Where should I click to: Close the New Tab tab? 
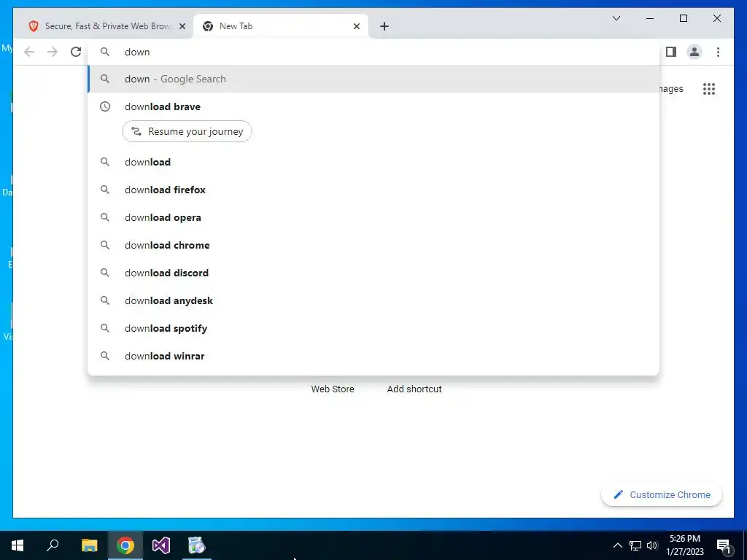click(x=356, y=26)
